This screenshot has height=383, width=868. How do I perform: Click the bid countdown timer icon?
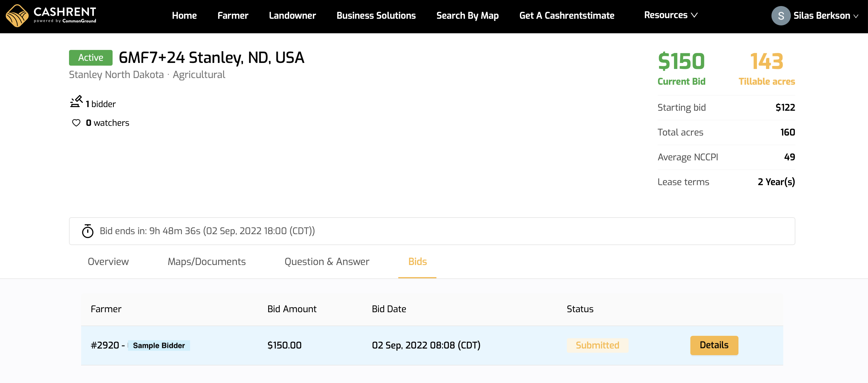click(87, 231)
